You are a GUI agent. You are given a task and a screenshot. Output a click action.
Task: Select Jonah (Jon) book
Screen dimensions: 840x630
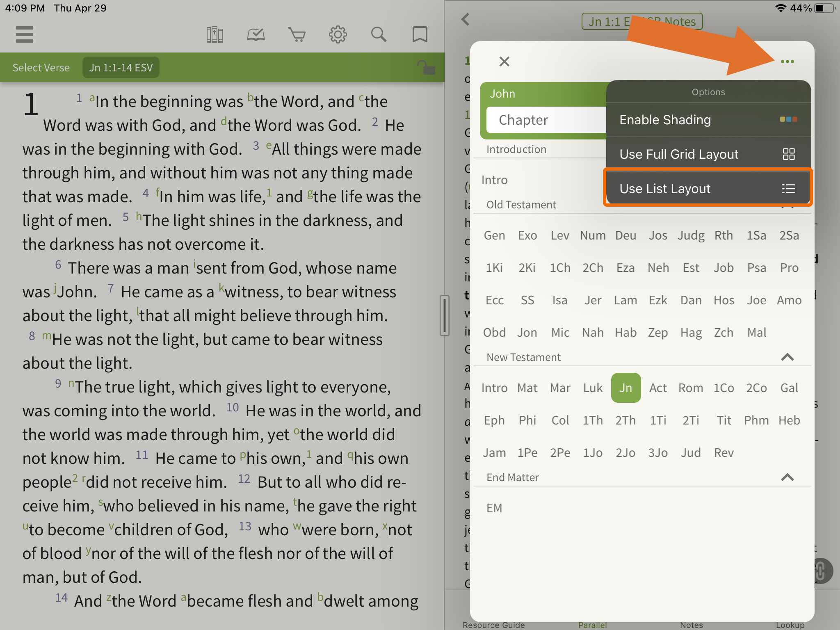527,333
